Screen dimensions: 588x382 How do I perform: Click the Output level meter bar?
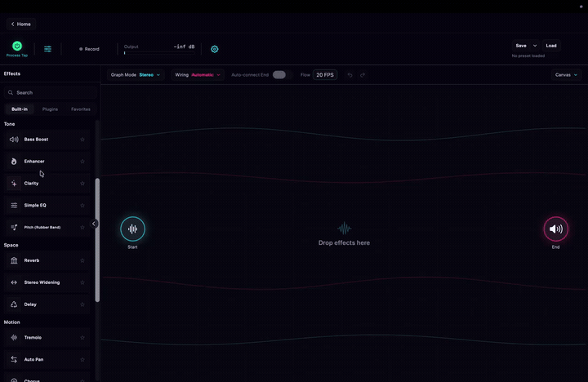[159, 53]
